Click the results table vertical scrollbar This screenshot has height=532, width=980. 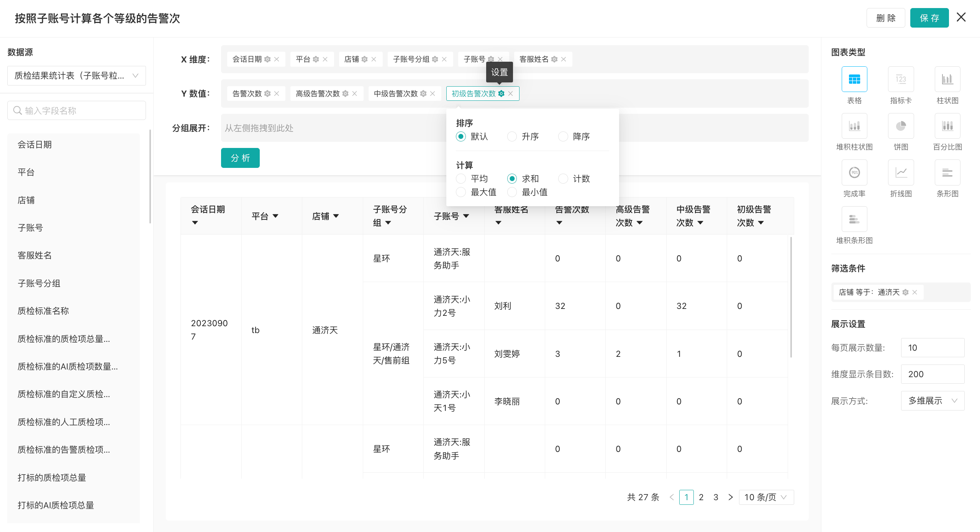tap(791, 297)
